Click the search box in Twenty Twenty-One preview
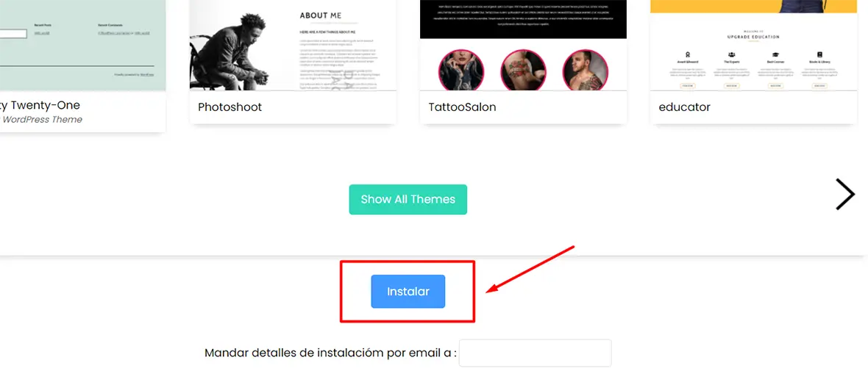 pyautogui.click(x=13, y=34)
